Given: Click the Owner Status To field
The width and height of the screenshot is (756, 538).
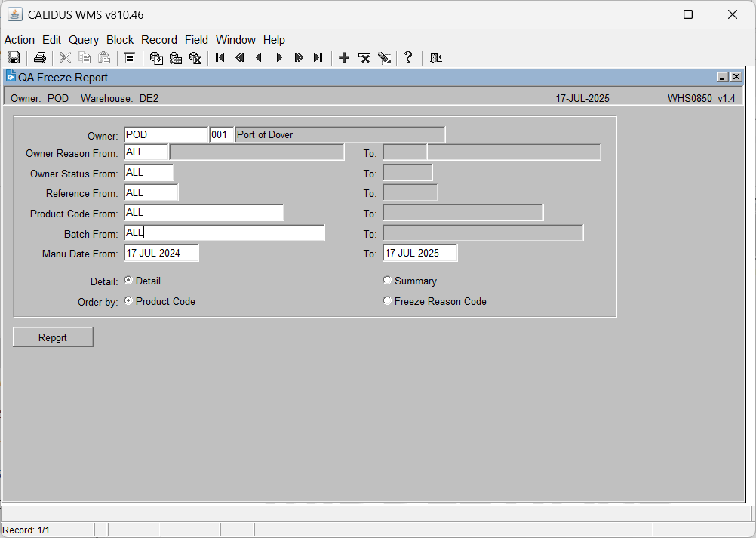Looking at the screenshot, I should [x=408, y=172].
